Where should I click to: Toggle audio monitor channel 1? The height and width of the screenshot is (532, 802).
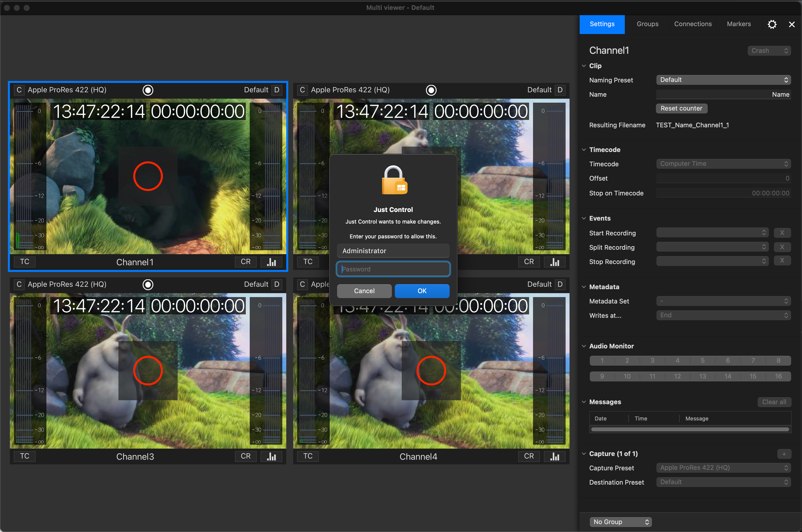click(602, 361)
